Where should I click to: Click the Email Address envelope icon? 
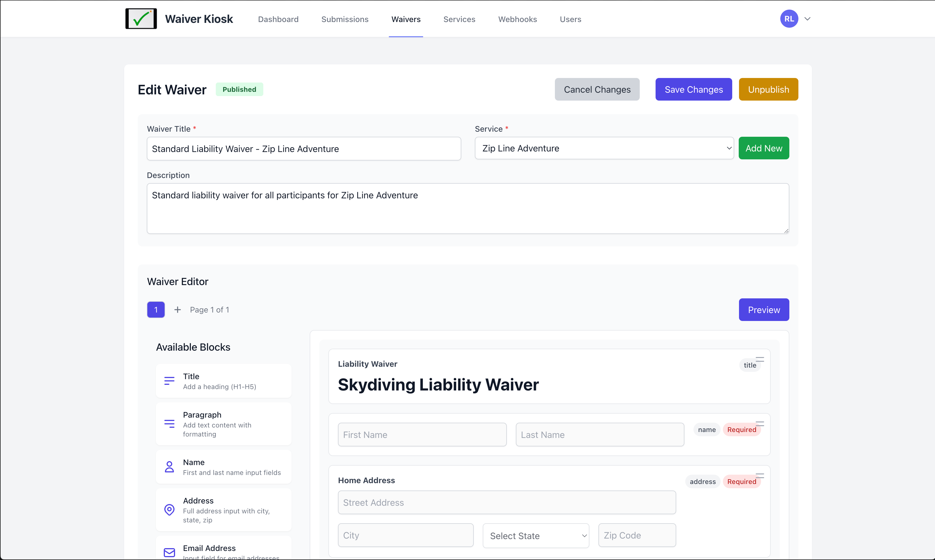169,552
